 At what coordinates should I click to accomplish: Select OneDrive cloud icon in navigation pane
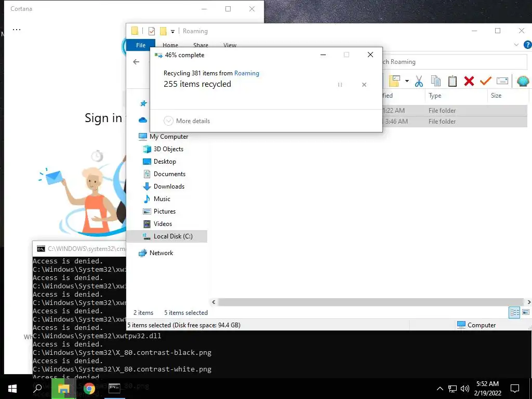pyautogui.click(x=143, y=120)
